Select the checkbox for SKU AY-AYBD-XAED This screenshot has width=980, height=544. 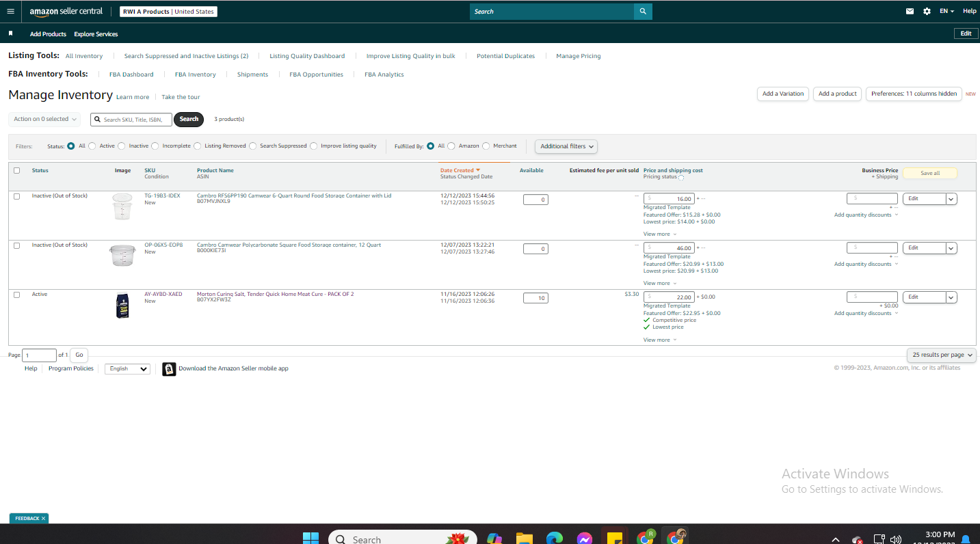[17, 295]
